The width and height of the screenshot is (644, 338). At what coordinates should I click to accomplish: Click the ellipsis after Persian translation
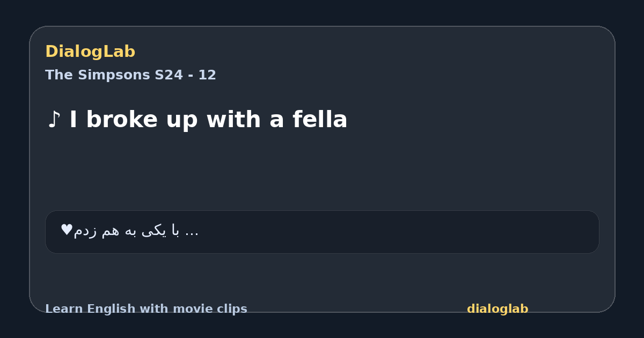pyautogui.click(x=192, y=234)
